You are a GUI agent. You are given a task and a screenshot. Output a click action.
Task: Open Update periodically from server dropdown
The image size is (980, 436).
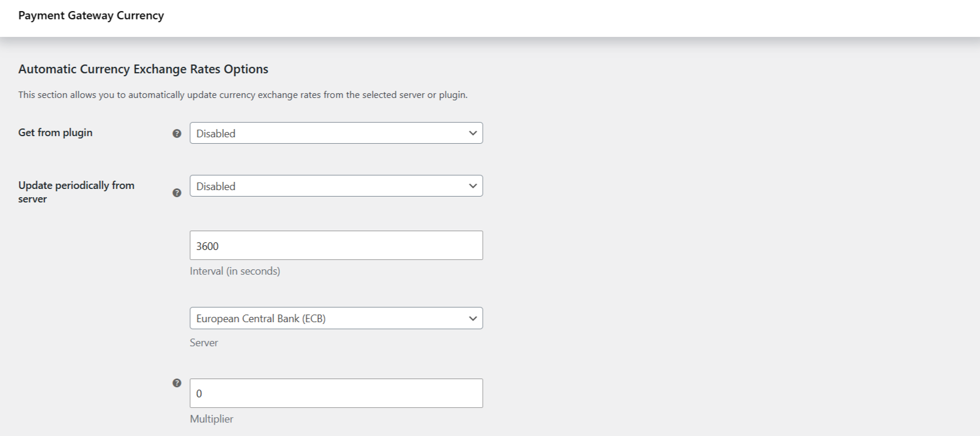(x=336, y=186)
